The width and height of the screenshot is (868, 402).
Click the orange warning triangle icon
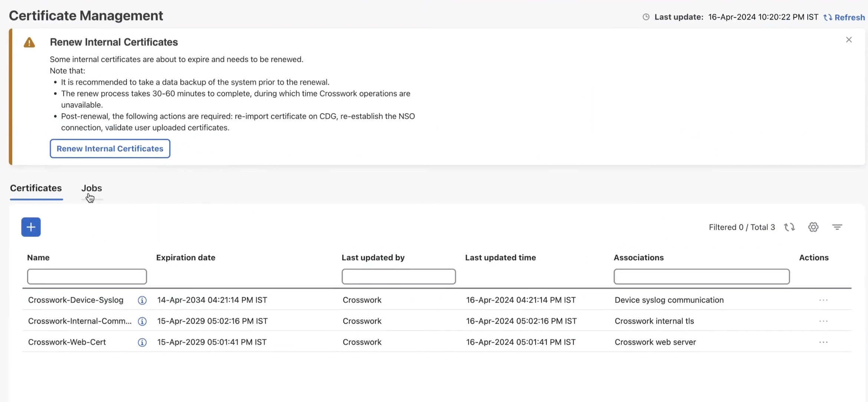pyautogui.click(x=29, y=43)
